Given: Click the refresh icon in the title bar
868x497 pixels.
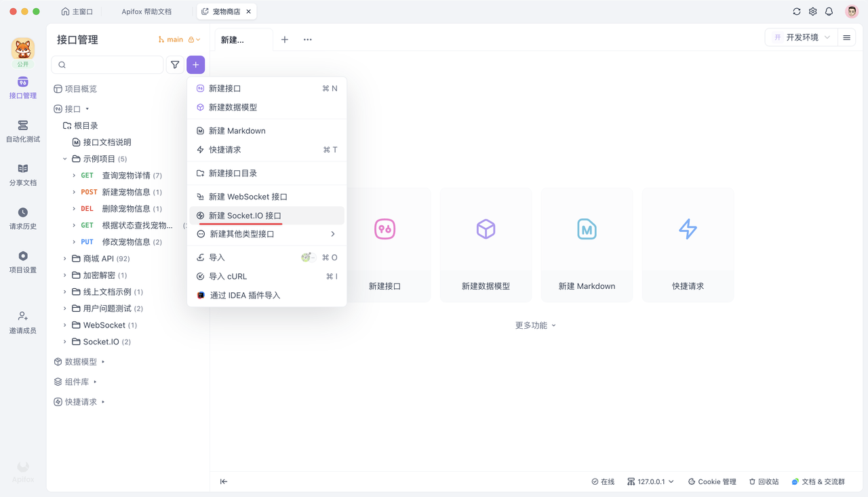Looking at the screenshot, I should (796, 11).
